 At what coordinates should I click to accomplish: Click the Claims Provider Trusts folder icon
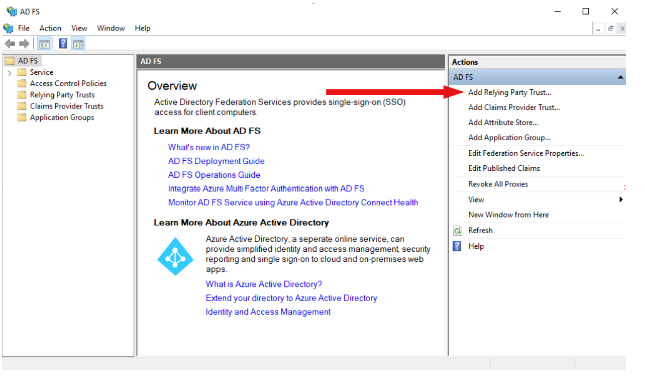coord(22,106)
